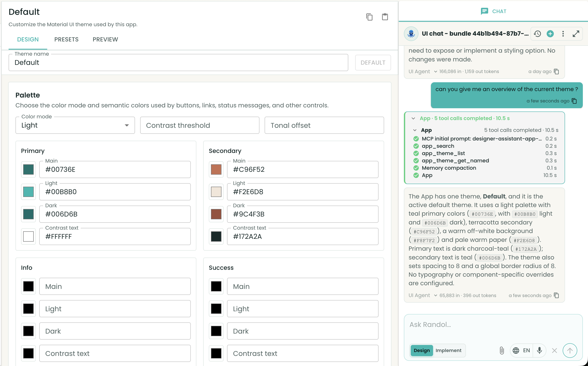
Task: Expand chat panel to full size
Action: pos(576,34)
